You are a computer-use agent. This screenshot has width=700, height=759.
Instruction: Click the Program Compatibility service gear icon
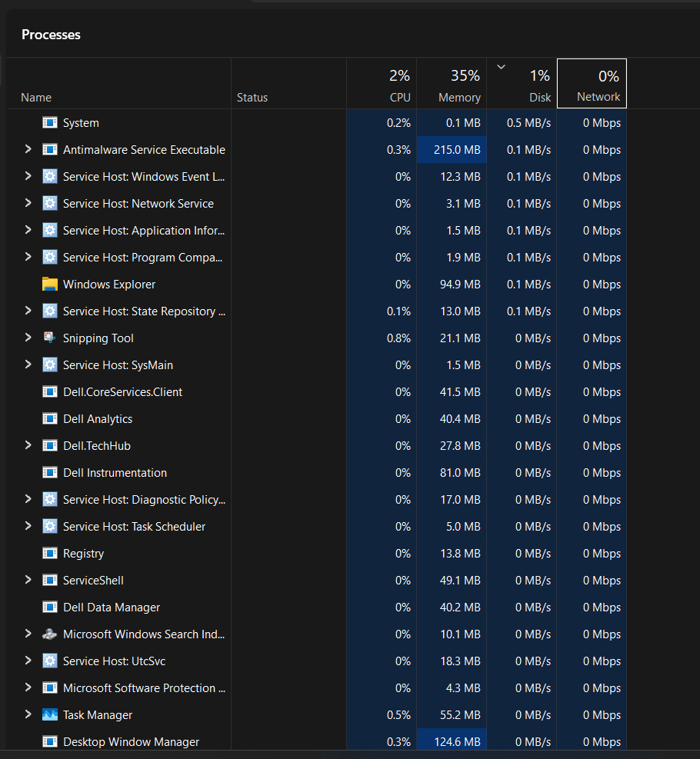50,257
